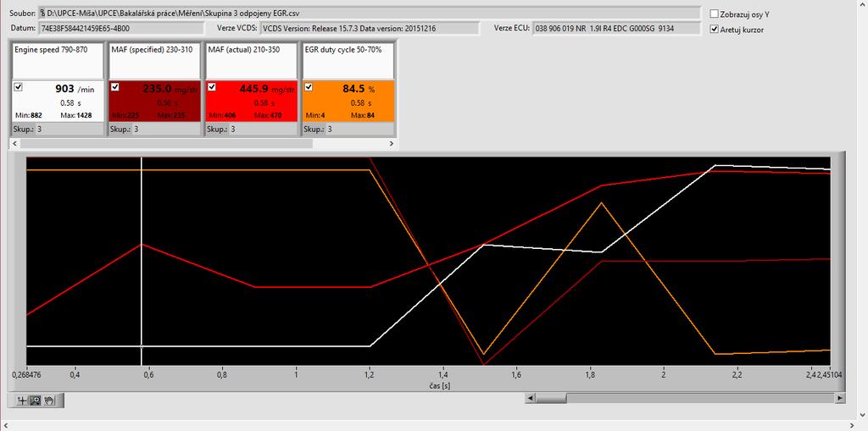
Task: Toggle the Engine speed channel checkbox
Action: 19,87
